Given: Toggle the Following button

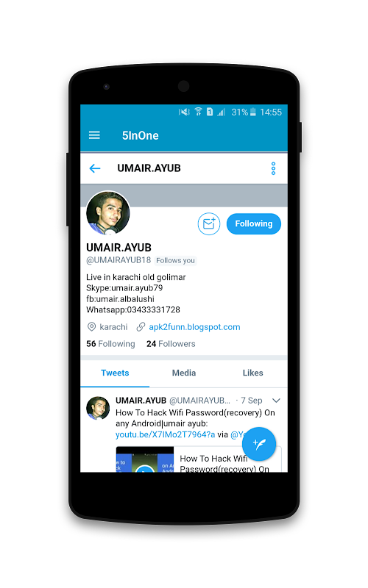Looking at the screenshot, I should tap(254, 224).
